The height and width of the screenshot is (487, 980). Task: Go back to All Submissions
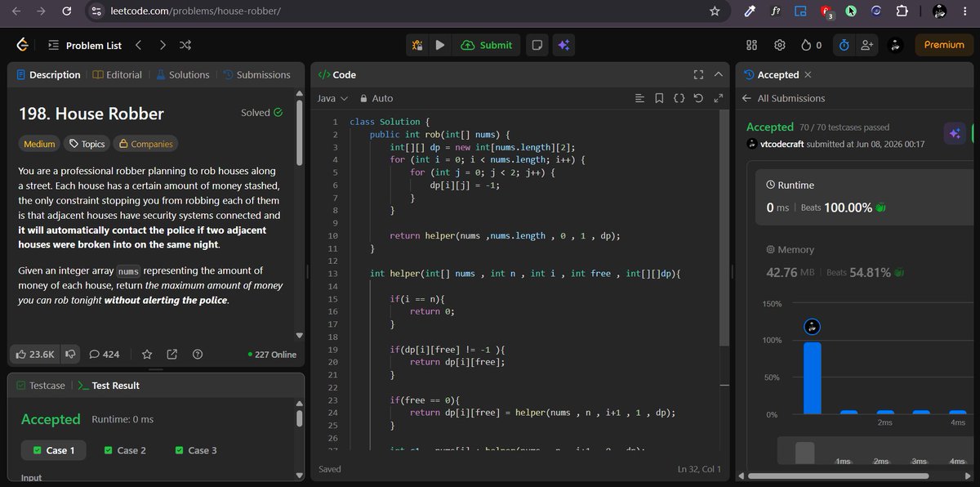pos(783,98)
